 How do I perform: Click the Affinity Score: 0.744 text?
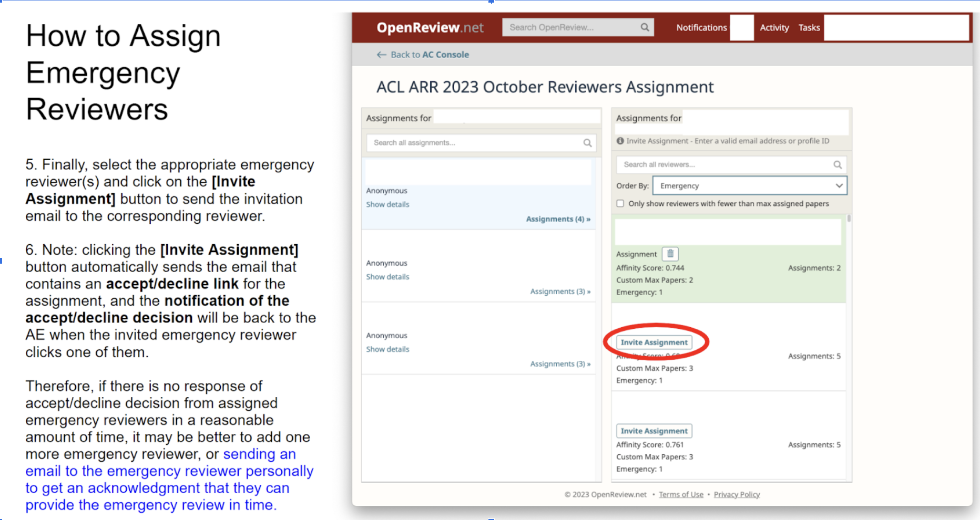click(x=650, y=268)
